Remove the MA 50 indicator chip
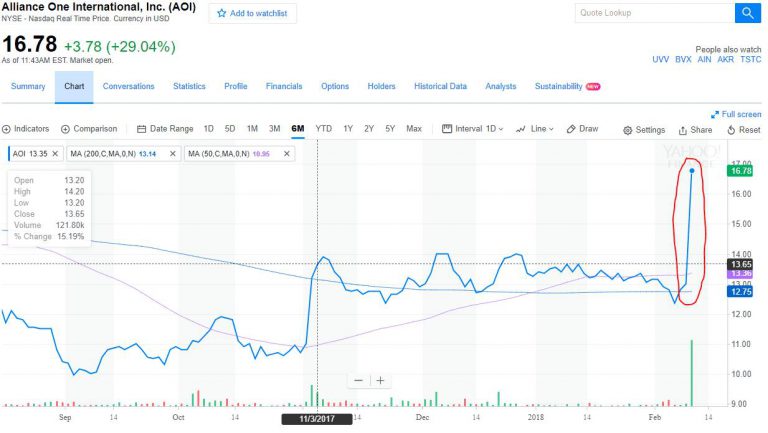 (287, 154)
